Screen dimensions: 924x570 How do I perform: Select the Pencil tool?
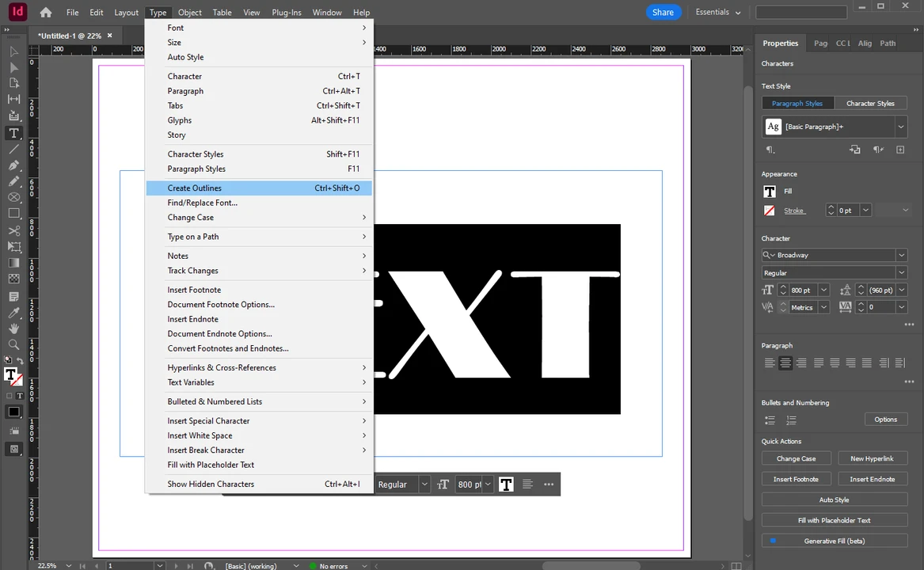coord(13,181)
